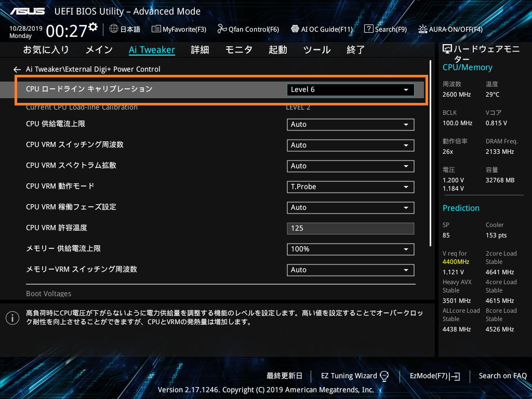Open CPU VRM 動作モード T.Probe dropdown
The height and width of the screenshot is (399, 532).
(x=351, y=187)
